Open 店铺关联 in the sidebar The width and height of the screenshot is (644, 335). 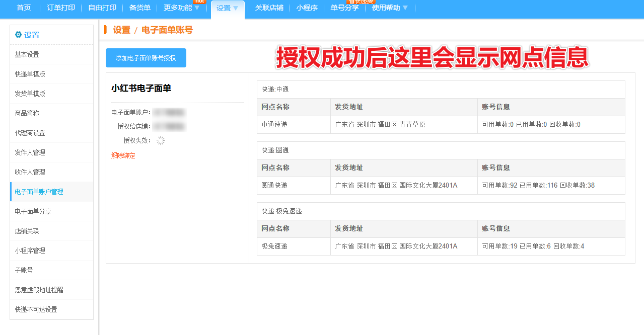tap(51, 231)
